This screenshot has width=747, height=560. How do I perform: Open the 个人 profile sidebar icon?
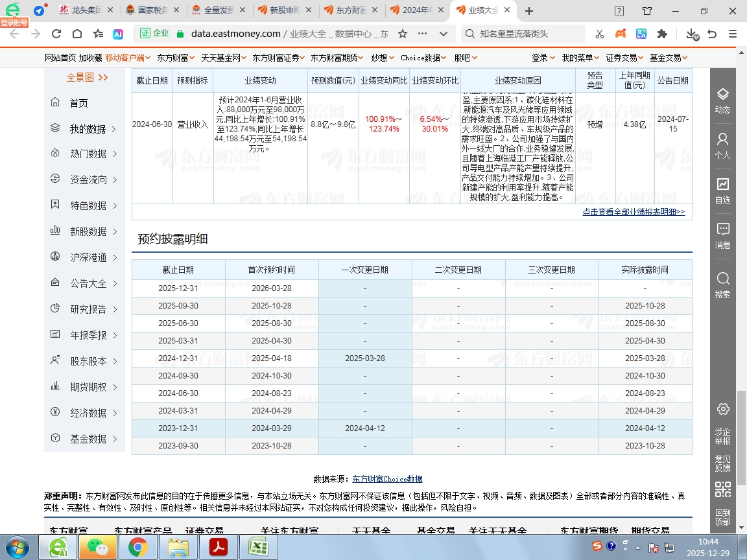tap(723, 146)
